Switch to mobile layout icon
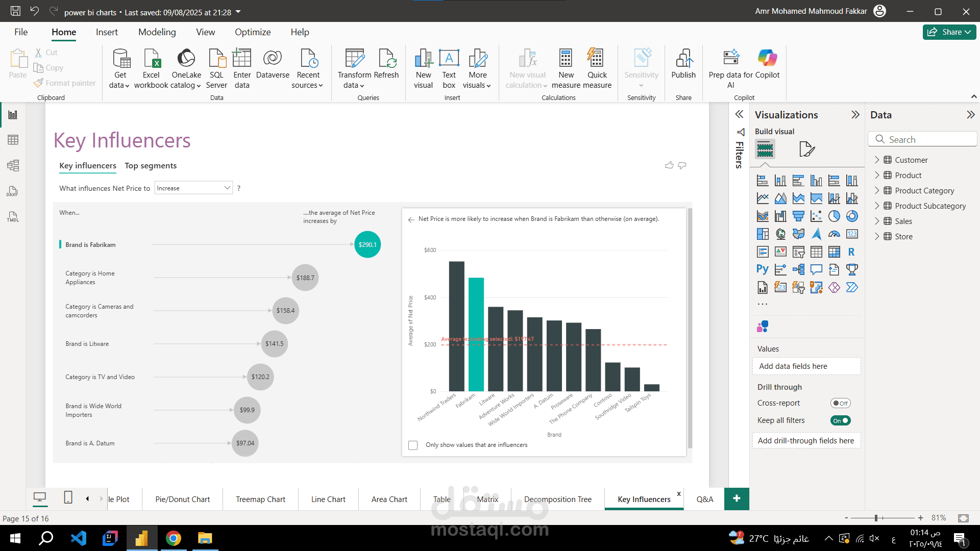This screenshot has height=551, width=980. [x=68, y=497]
